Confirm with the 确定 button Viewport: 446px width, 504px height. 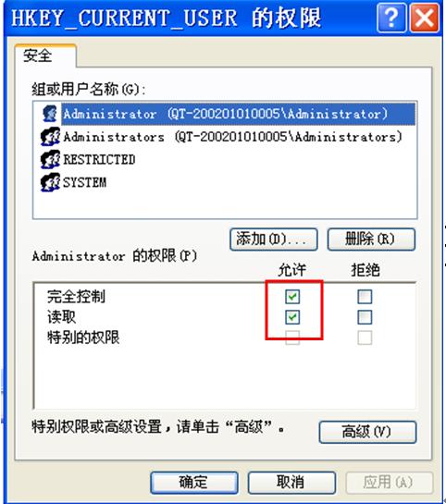tap(194, 482)
